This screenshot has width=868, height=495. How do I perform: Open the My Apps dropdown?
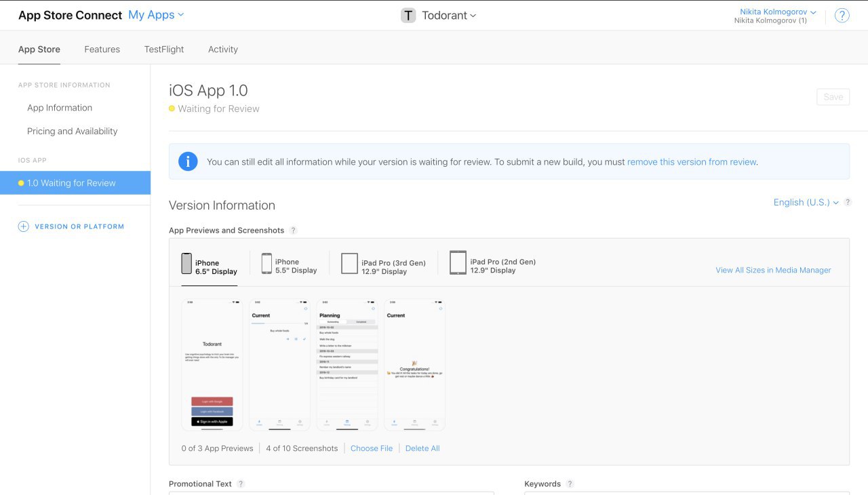(x=156, y=15)
